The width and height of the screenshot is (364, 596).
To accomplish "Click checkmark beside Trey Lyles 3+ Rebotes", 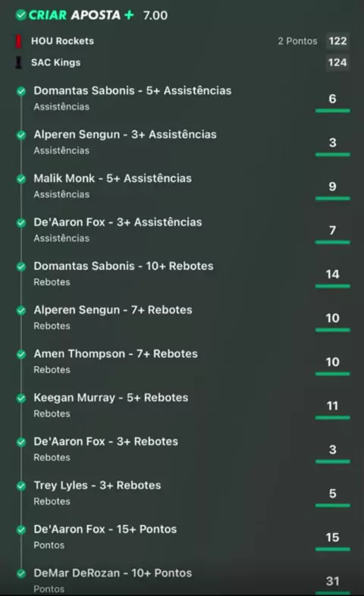I will (x=21, y=486).
